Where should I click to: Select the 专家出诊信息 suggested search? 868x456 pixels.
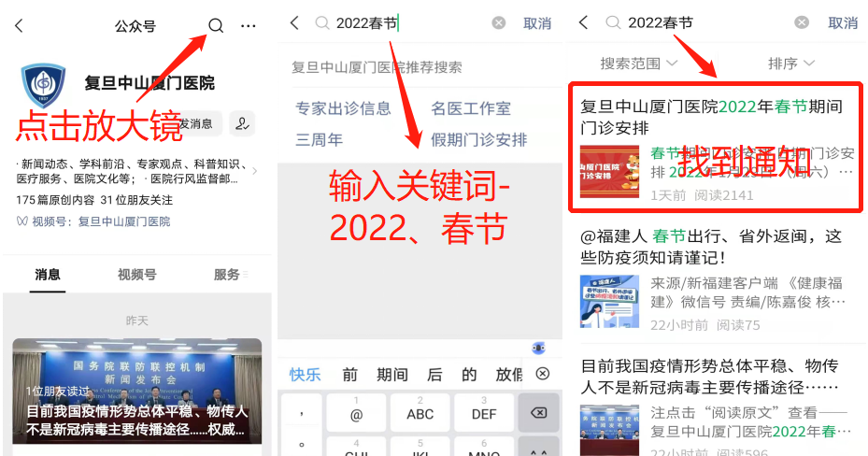pyautogui.click(x=343, y=107)
